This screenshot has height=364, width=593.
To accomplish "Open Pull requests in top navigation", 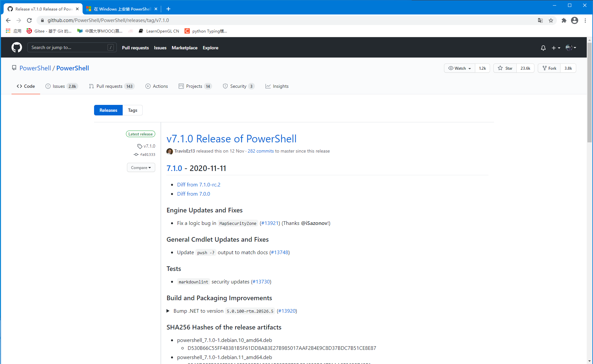I will pyautogui.click(x=135, y=48).
